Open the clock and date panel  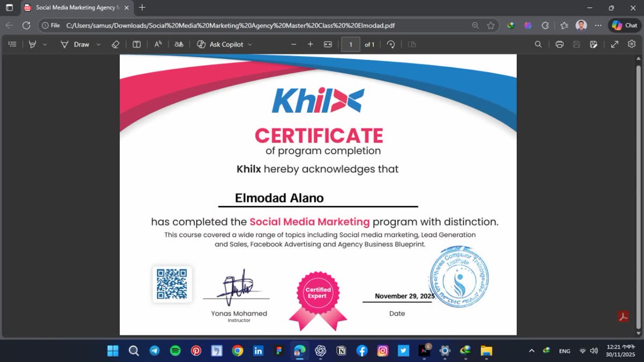[x=620, y=351]
